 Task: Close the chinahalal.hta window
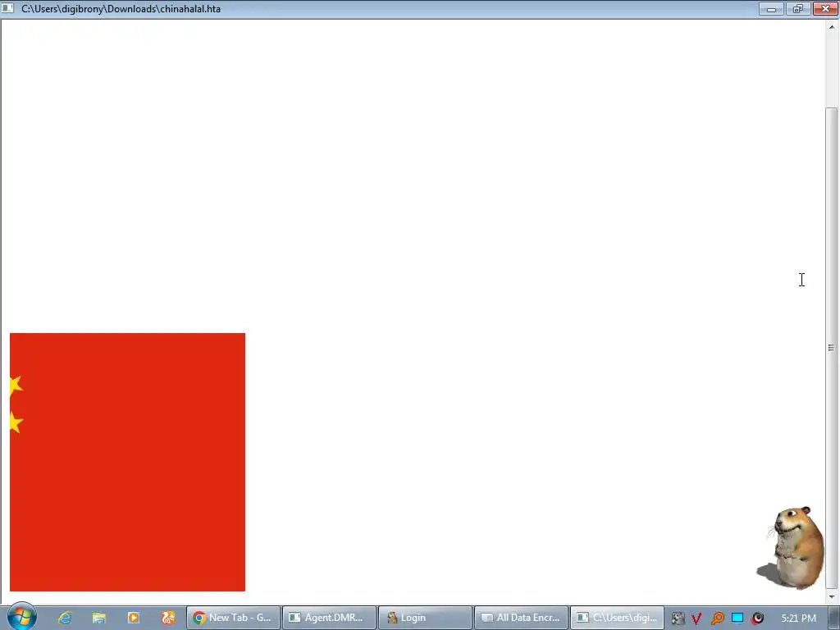coord(825,8)
